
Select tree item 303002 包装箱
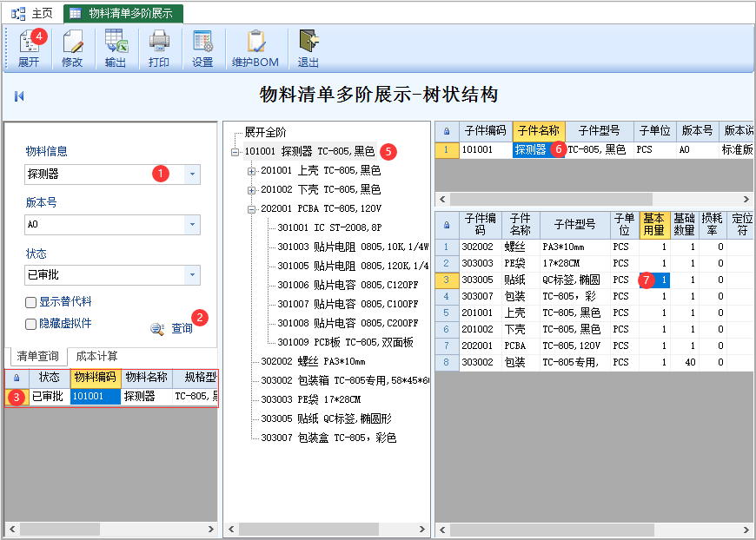345,380
